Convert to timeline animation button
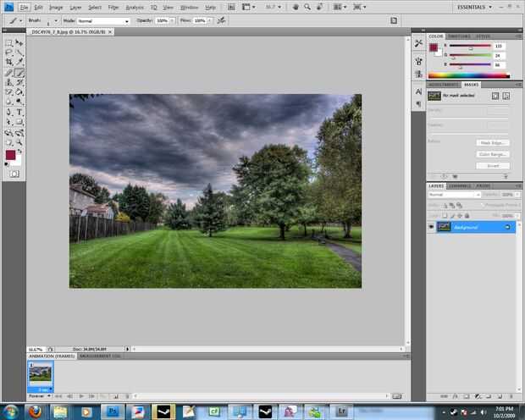525x420 pixels. point(397,396)
